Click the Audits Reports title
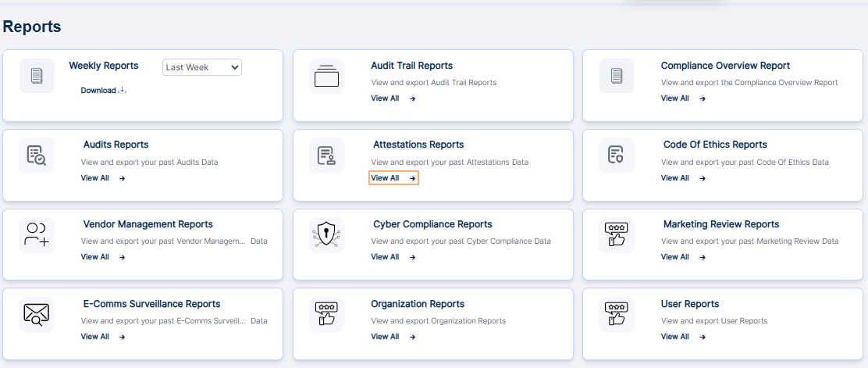Screen dimensions: 868x368 [116, 145]
